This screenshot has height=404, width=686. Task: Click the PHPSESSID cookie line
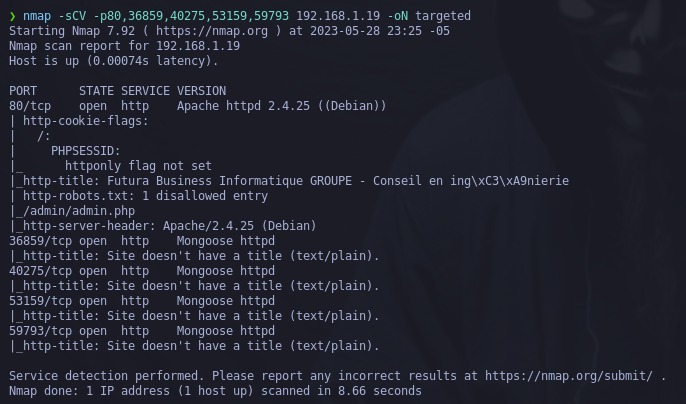(85, 151)
